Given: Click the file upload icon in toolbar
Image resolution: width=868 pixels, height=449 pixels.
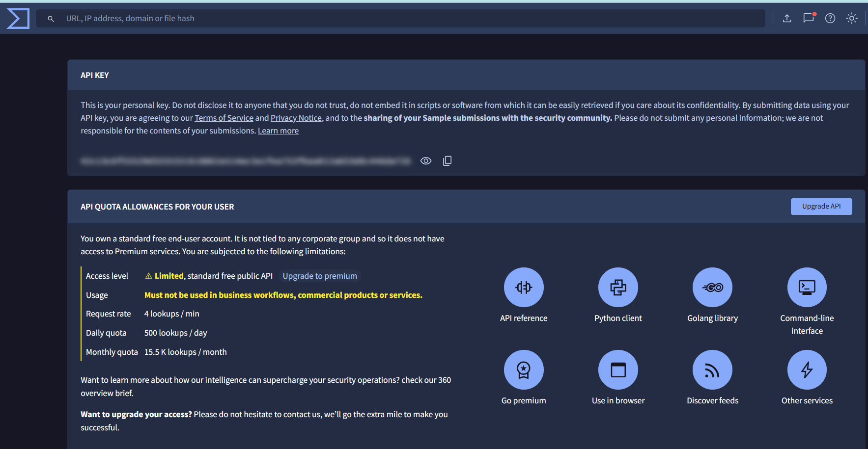Looking at the screenshot, I should coord(787,18).
